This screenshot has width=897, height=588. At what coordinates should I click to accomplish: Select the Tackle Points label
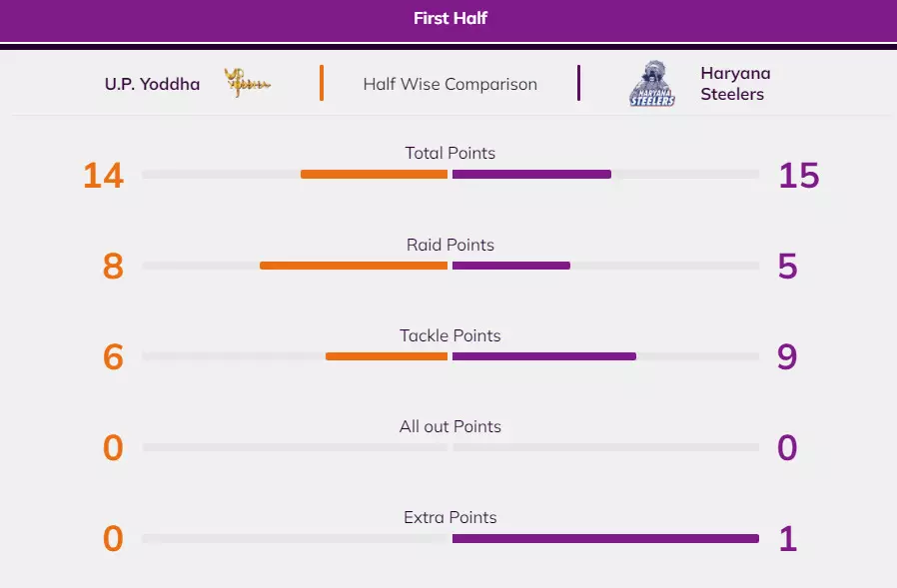(449, 335)
